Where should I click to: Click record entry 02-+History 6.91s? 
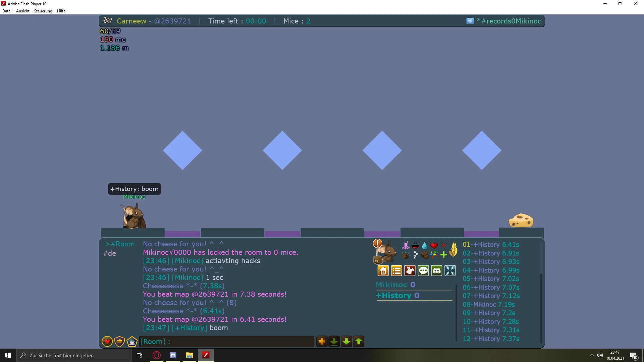click(x=491, y=253)
